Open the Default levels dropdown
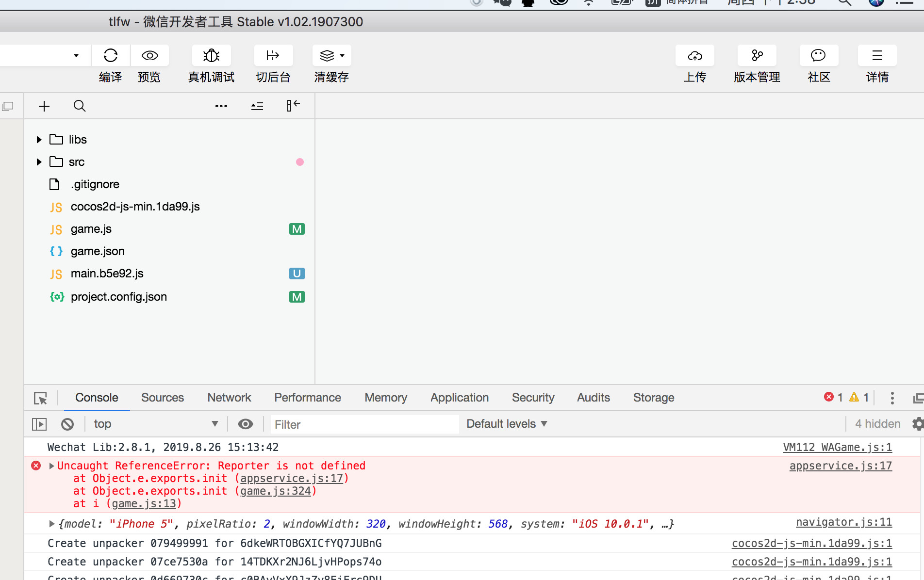Image resolution: width=924 pixels, height=580 pixels. click(507, 424)
